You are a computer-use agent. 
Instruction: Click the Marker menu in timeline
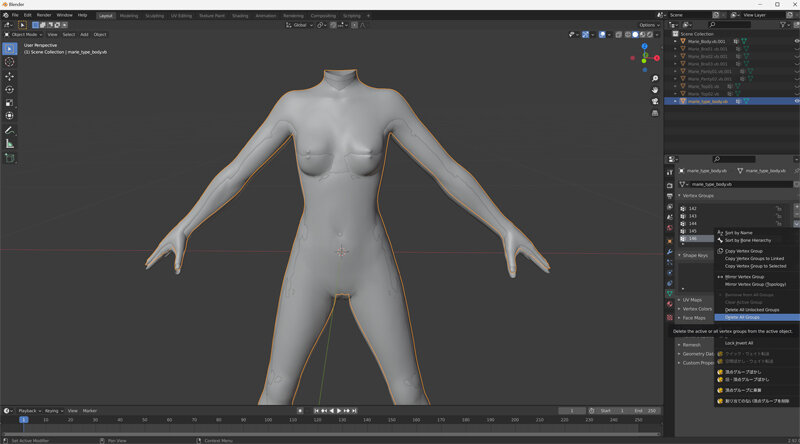[x=90, y=411]
